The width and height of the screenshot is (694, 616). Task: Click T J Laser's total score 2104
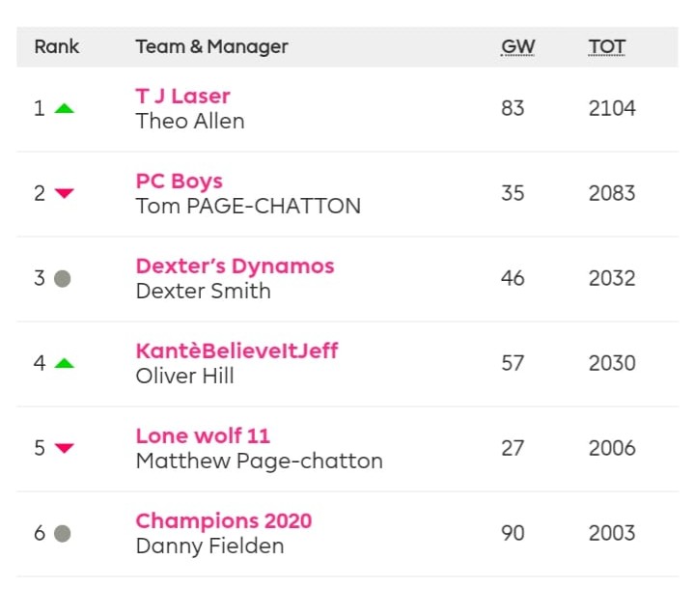[x=612, y=108]
